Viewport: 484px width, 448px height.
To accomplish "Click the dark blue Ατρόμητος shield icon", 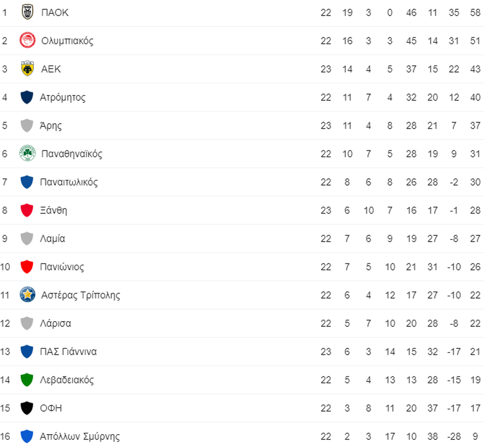I will pos(27,97).
